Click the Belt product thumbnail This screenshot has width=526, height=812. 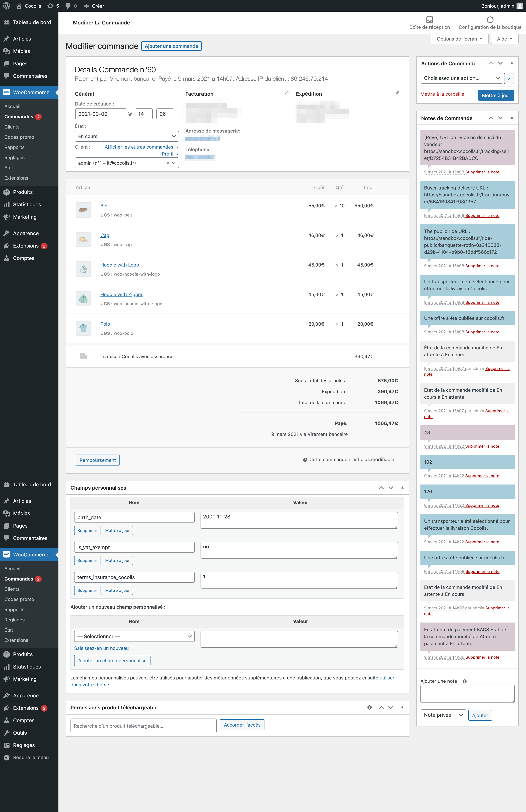(83, 210)
